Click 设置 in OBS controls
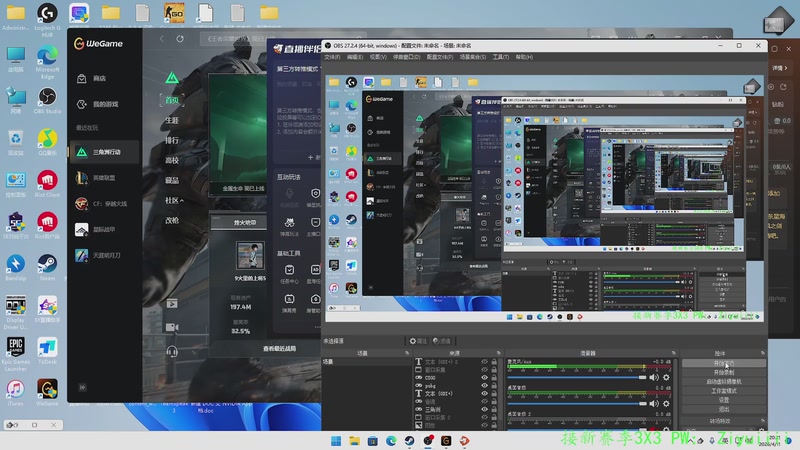The height and width of the screenshot is (450, 800). click(x=723, y=400)
